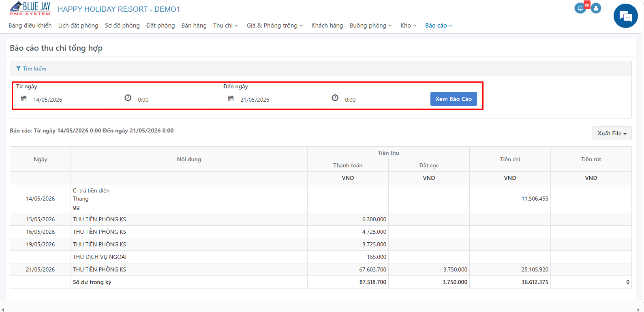Screen dimensions: 644x312
Task: Click the Đến ngày time field 0:00
Action: point(381,100)
